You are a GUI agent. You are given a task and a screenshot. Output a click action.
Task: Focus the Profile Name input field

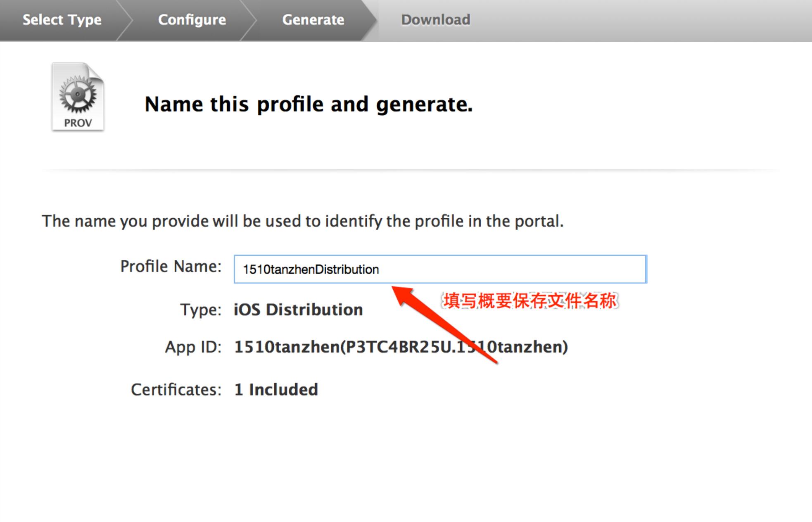[x=440, y=269]
